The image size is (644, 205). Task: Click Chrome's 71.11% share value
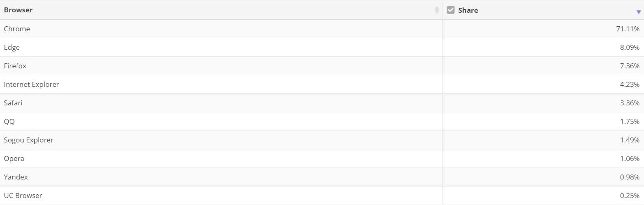tap(628, 29)
